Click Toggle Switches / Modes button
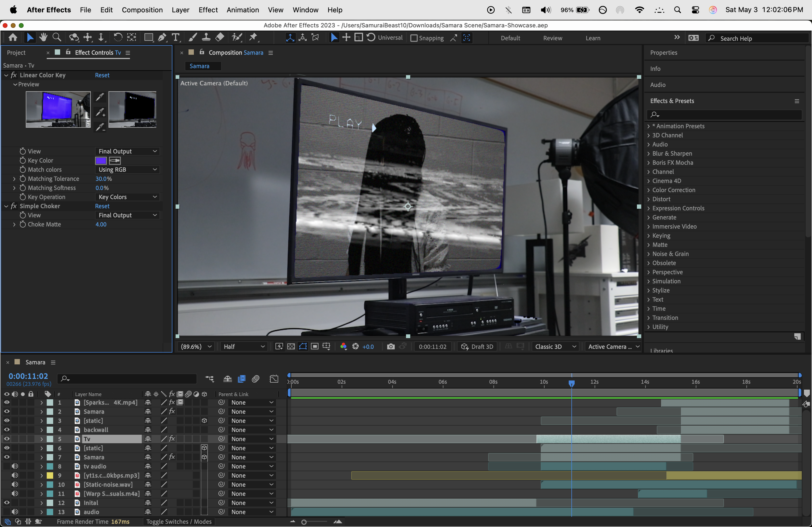 179,522
